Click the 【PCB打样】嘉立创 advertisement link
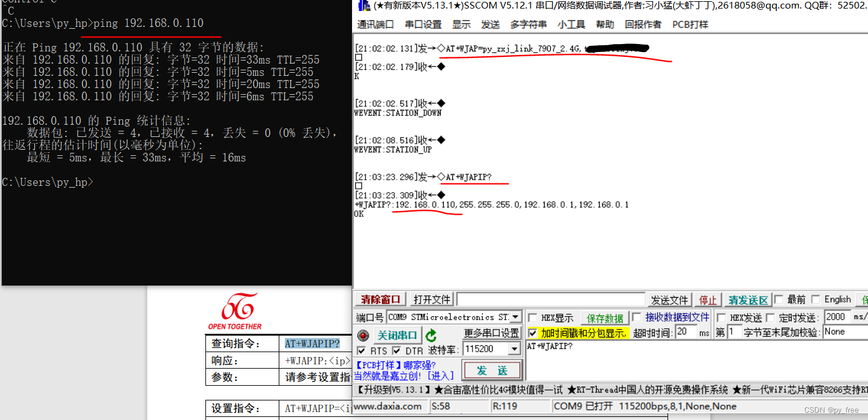The height and width of the screenshot is (420, 868). [x=404, y=370]
